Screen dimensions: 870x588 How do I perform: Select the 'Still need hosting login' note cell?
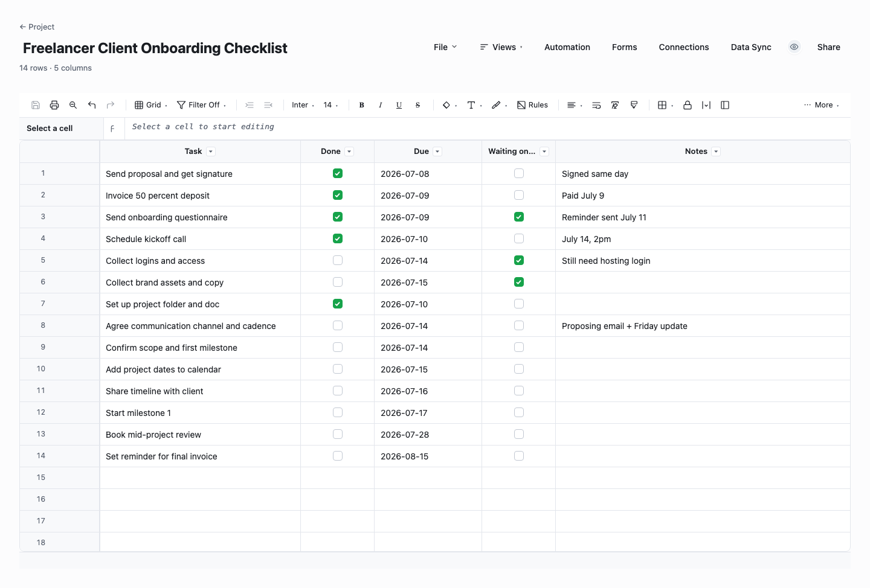[703, 261]
